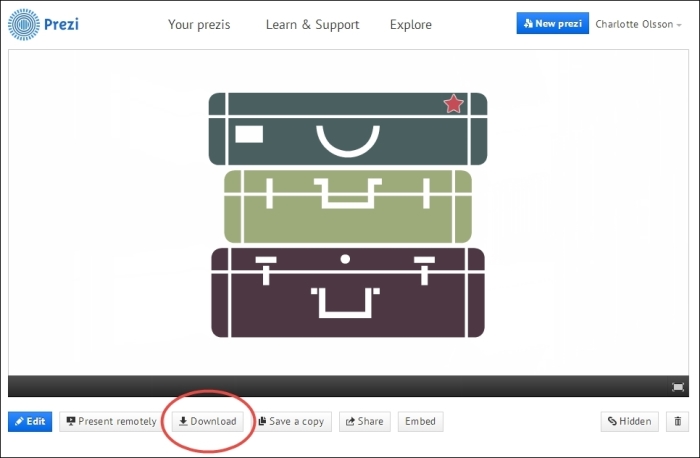The height and width of the screenshot is (458, 700).
Task: Delete this prezi with the trash icon
Action: click(678, 421)
